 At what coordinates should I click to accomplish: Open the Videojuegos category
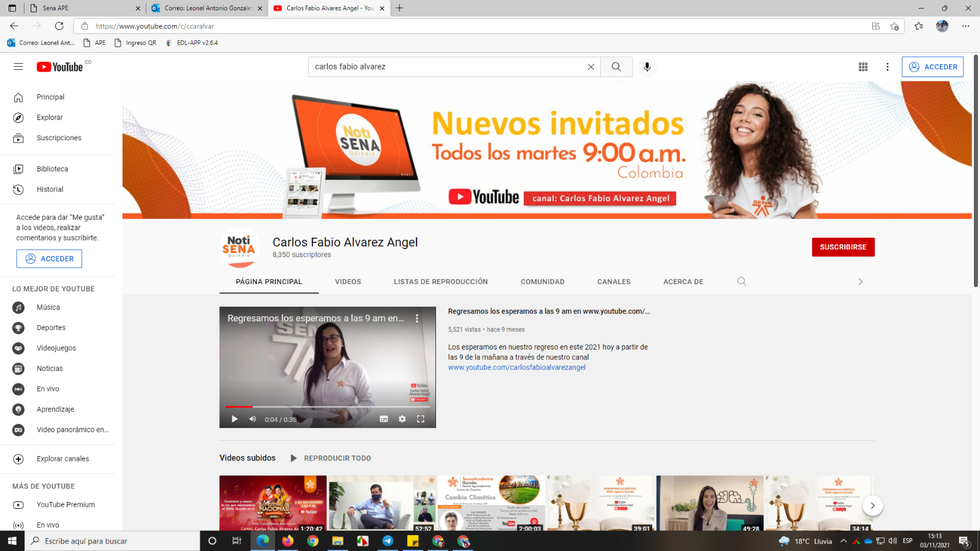coord(57,348)
